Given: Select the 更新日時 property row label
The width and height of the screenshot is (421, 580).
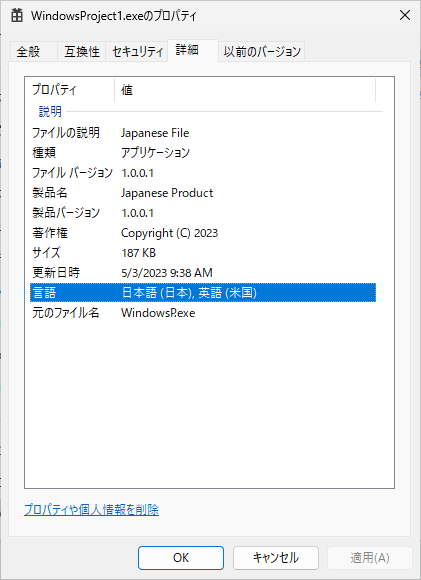Looking at the screenshot, I should [56, 273].
